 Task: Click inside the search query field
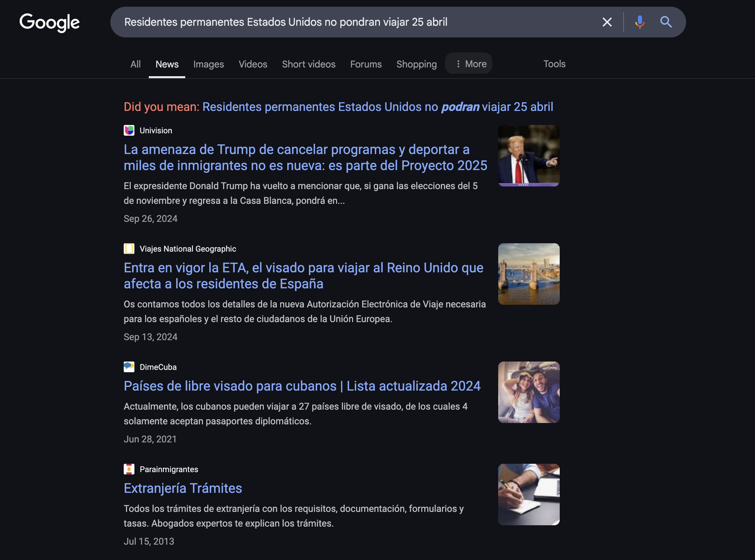coord(339,22)
